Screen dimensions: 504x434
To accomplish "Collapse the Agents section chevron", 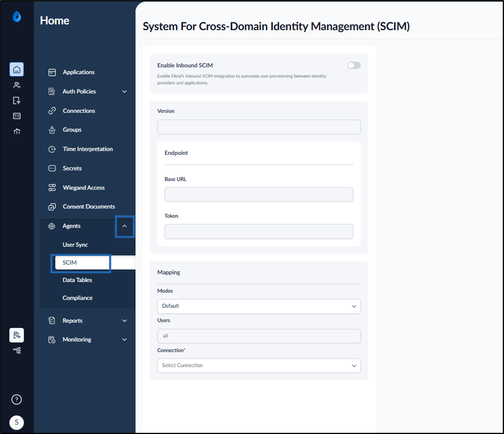I will point(125,226).
